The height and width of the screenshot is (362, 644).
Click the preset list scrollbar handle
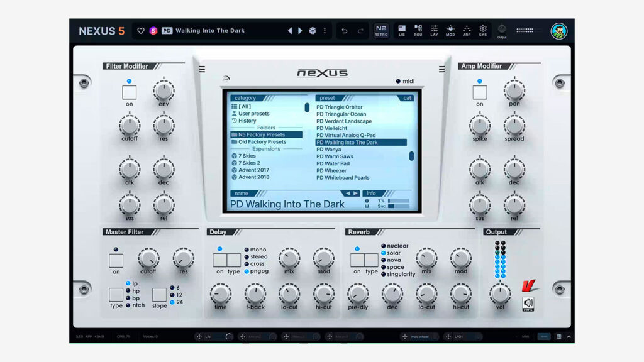coord(411,156)
